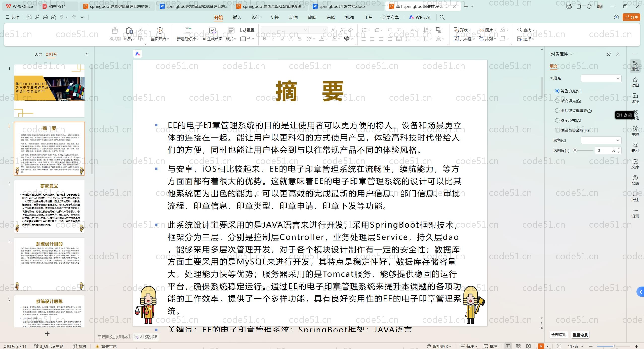Select 渐变填充 radio option
The image size is (644, 349).
(557, 101)
